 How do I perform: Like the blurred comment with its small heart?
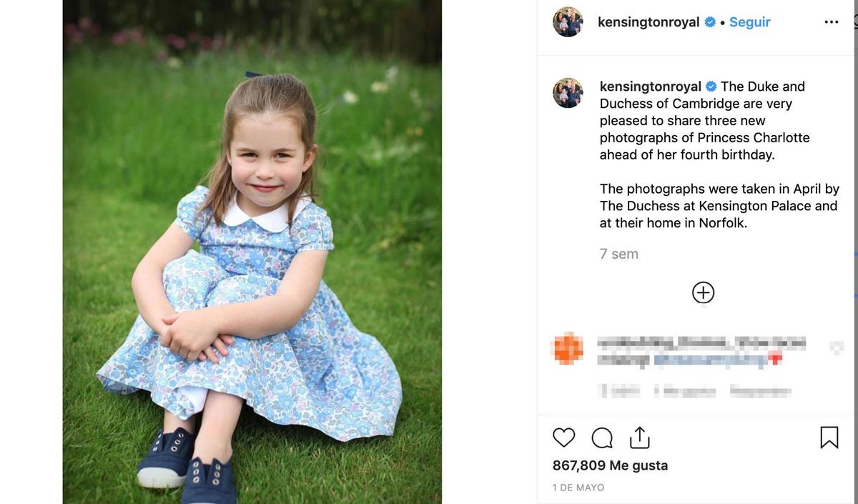tap(836, 347)
